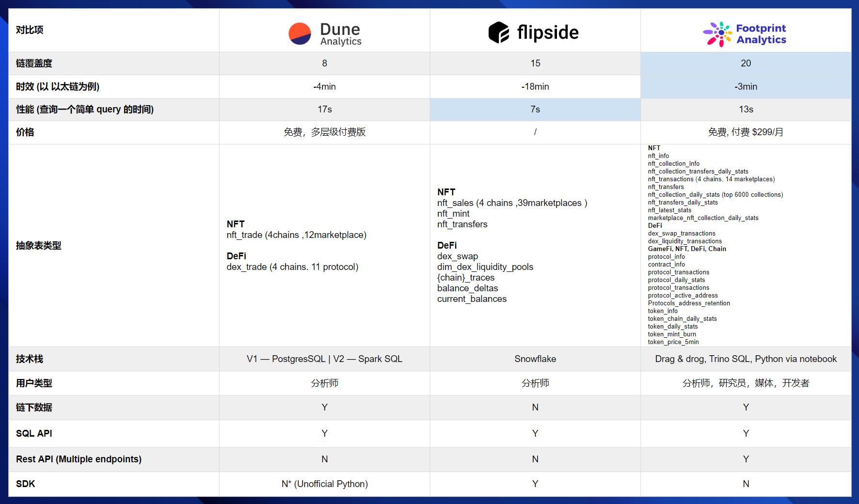The height and width of the screenshot is (504, 859).
Task: Click the 'Snowflake' tech stack cell
Action: [535, 359]
